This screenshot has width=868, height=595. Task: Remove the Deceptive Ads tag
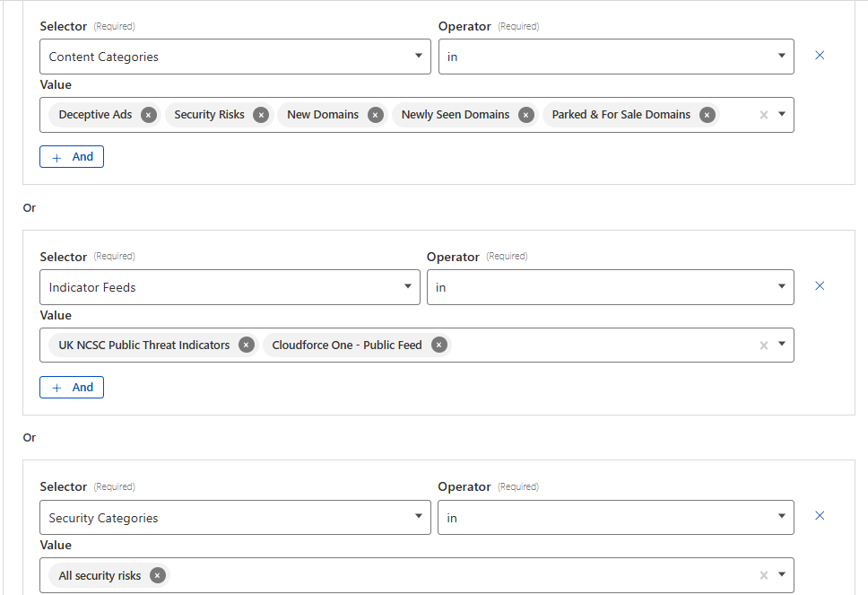coord(149,115)
